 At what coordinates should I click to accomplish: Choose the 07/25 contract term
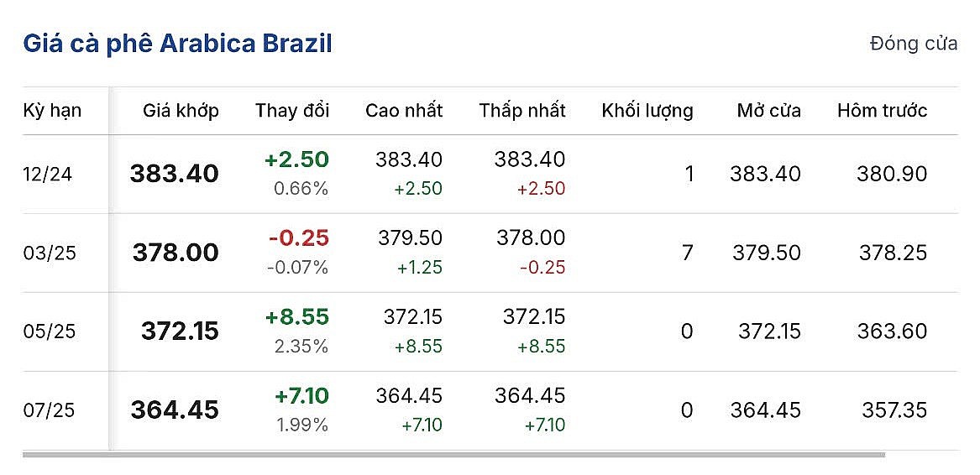click(50, 410)
